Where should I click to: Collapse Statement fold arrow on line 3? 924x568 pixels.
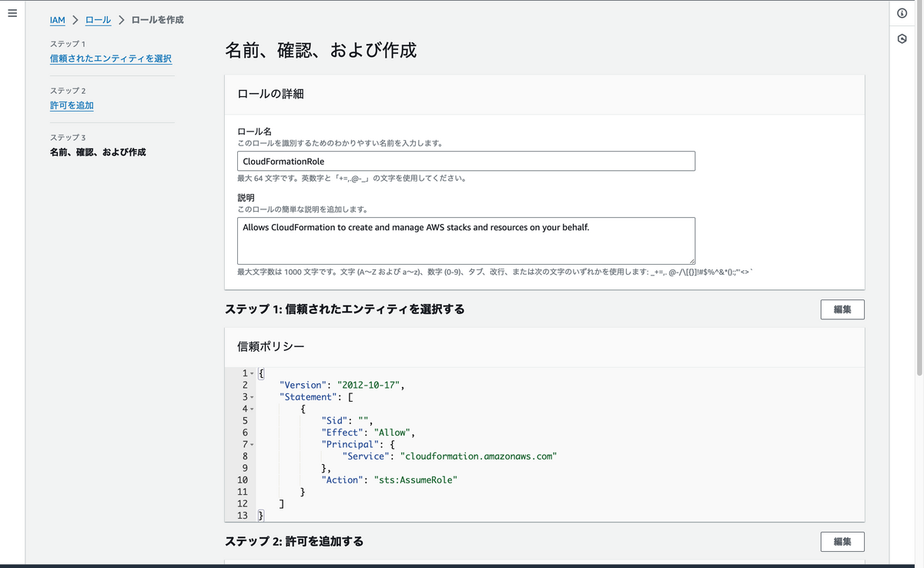pos(252,397)
